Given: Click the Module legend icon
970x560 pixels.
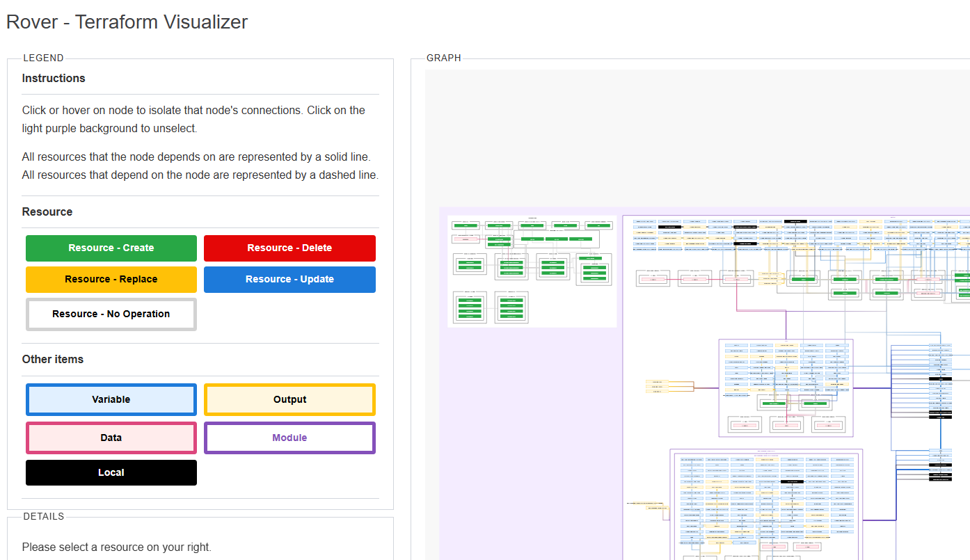Looking at the screenshot, I should (289, 438).
